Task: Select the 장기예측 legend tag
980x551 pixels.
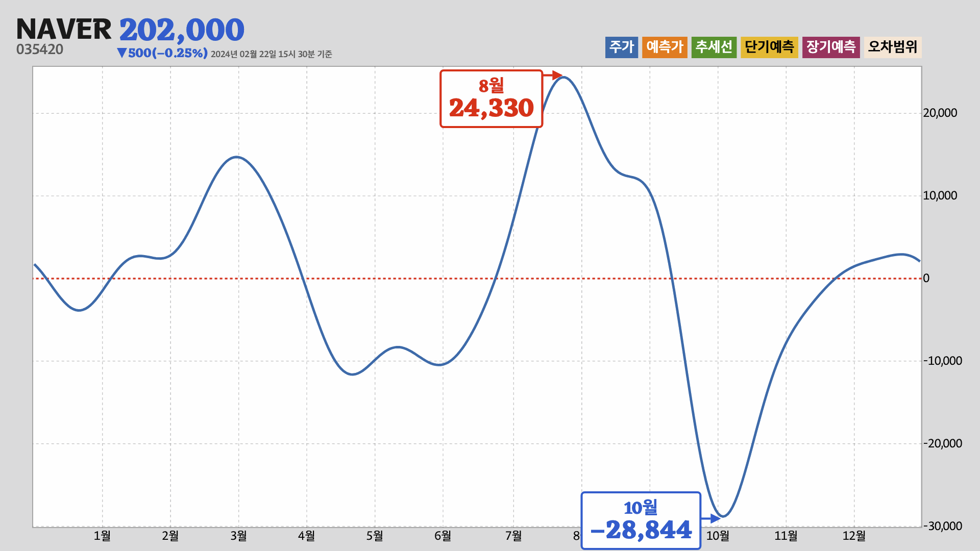Action: point(831,47)
